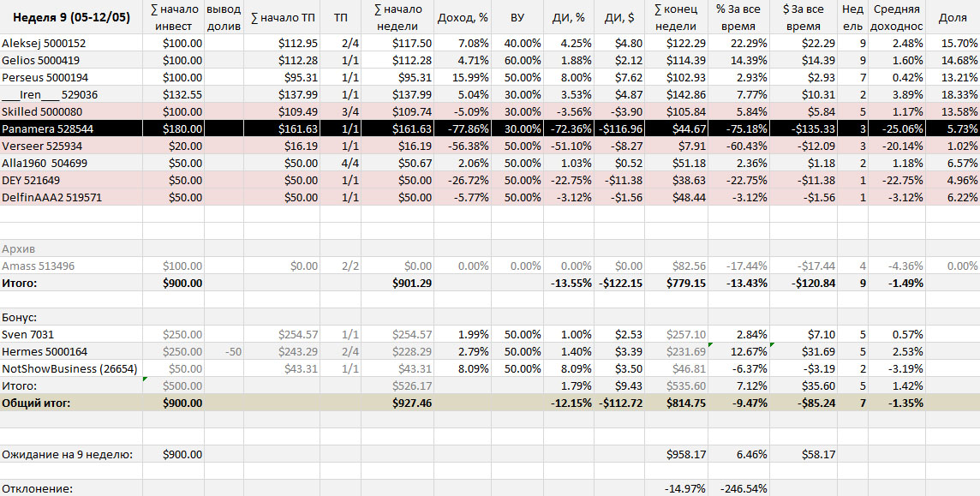Select the 'Бонус:' section label

pyautogui.click(x=71, y=317)
